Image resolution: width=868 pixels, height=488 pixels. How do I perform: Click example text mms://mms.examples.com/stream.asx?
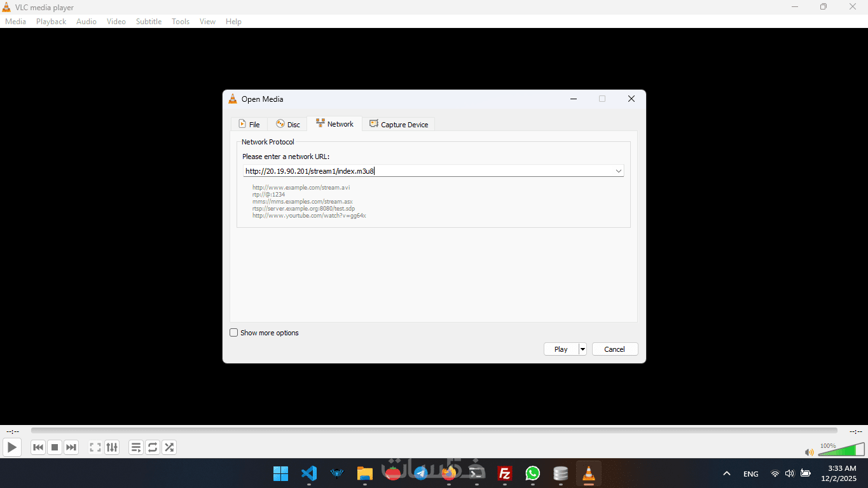point(302,202)
